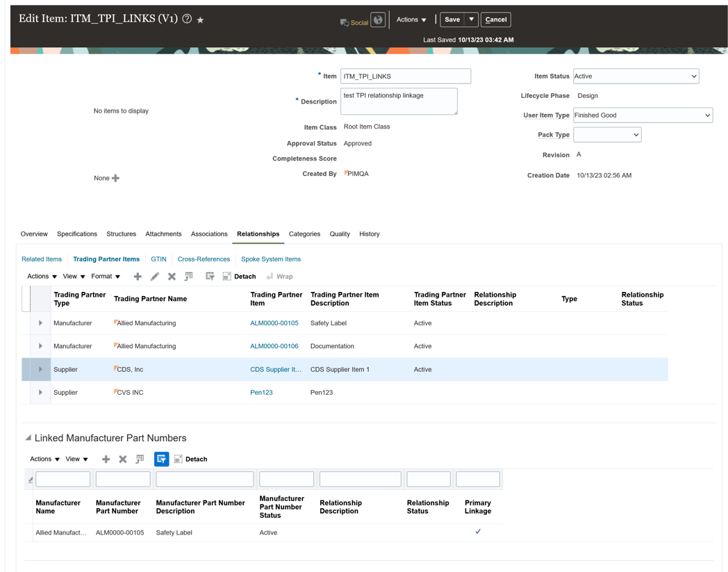Image resolution: width=728 pixels, height=572 pixels.
Task: Switch to the Overview tab
Action: pyautogui.click(x=34, y=234)
